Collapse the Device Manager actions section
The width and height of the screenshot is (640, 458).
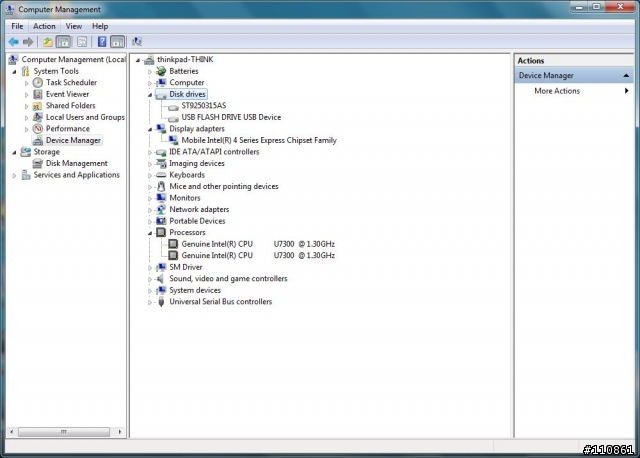(626, 76)
